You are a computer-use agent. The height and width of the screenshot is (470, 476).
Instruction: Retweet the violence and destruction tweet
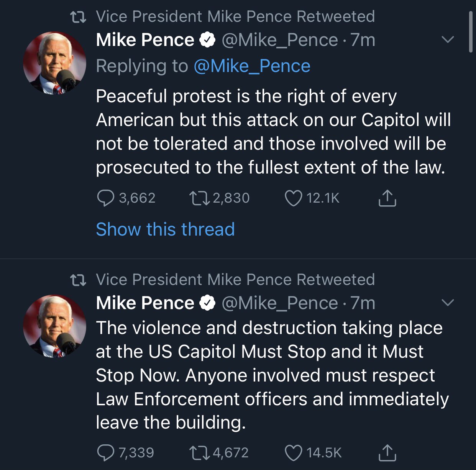point(199,453)
